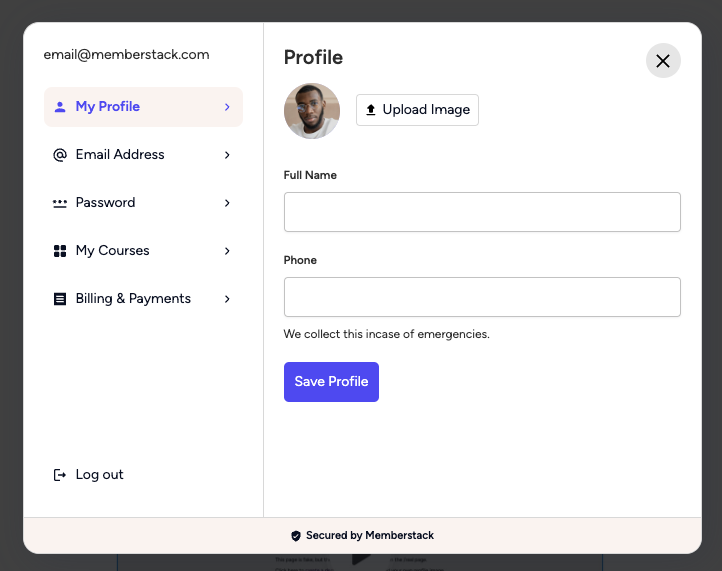722x571 pixels.
Task: Click the Upload Image button
Action: [x=417, y=110]
